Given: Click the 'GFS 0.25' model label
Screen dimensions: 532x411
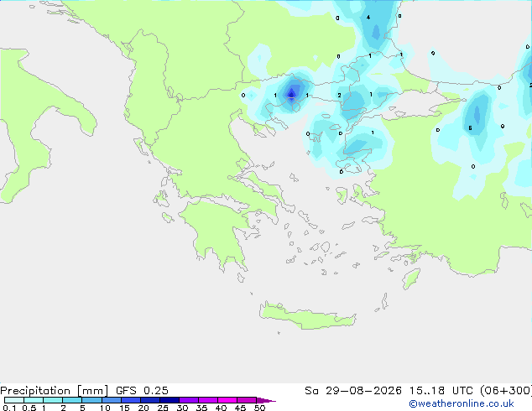Looking at the screenshot, I should 142,391.
